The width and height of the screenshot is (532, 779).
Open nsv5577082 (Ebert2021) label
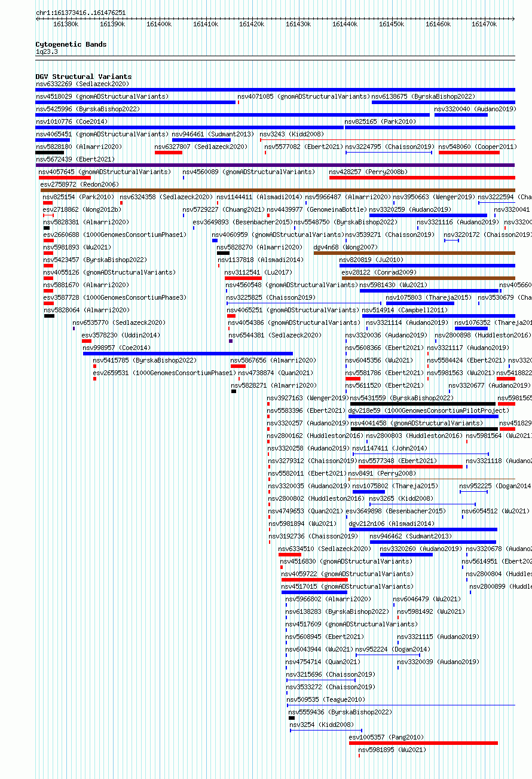pos(304,147)
